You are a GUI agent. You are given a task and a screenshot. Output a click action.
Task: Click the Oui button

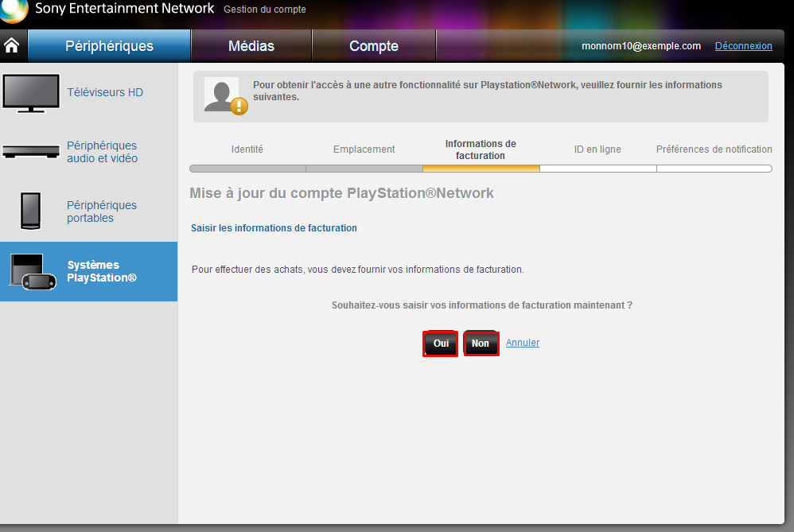441,344
